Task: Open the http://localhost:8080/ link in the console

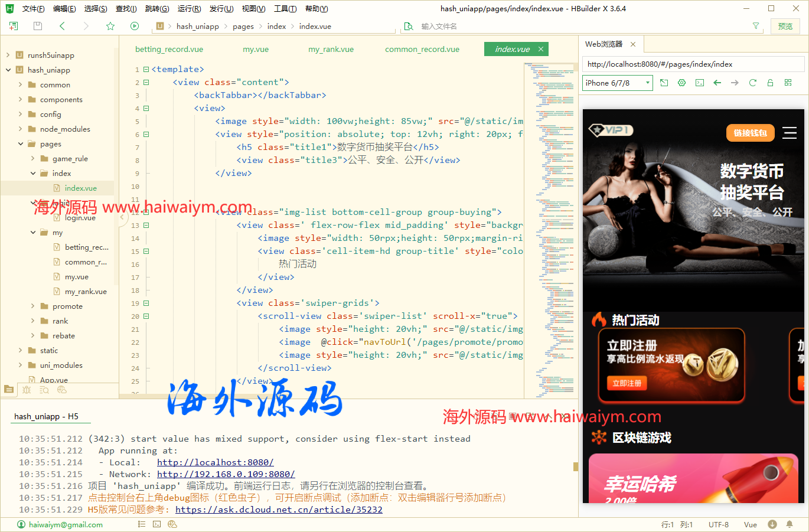Action: (215, 462)
